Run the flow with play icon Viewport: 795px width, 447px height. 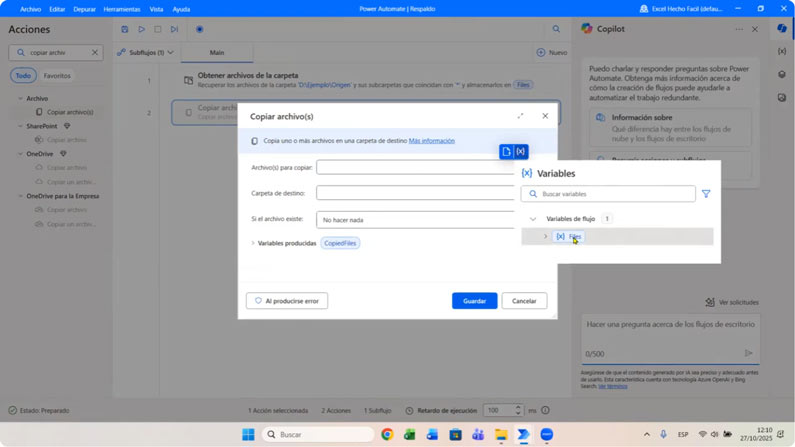(141, 29)
